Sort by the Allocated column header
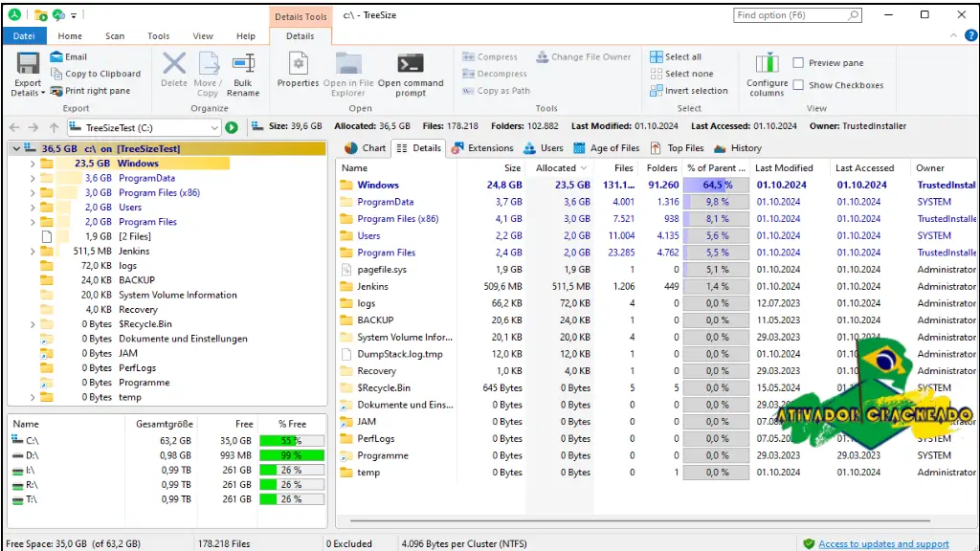The height and width of the screenshot is (551, 980). point(561,168)
